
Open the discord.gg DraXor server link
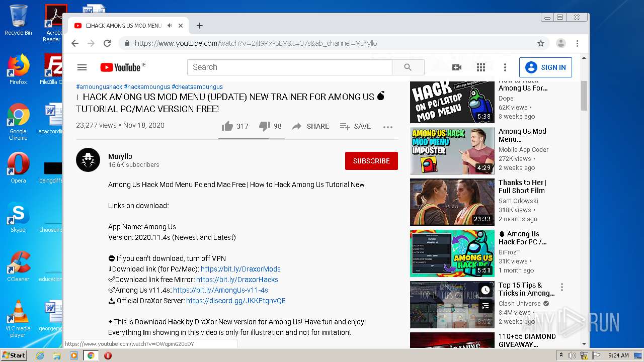[236, 301]
